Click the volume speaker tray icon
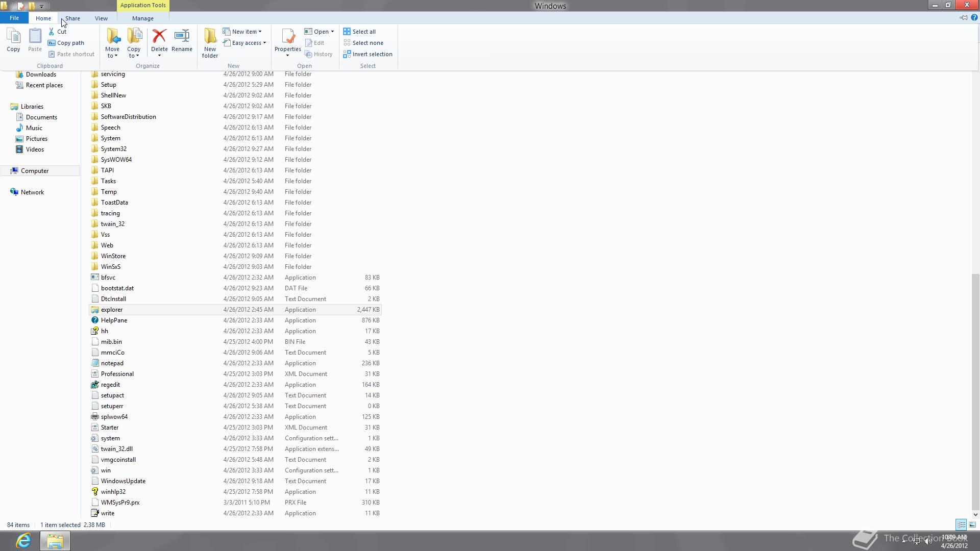The width and height of the screenshot is (980, 551). pos(928,541)
